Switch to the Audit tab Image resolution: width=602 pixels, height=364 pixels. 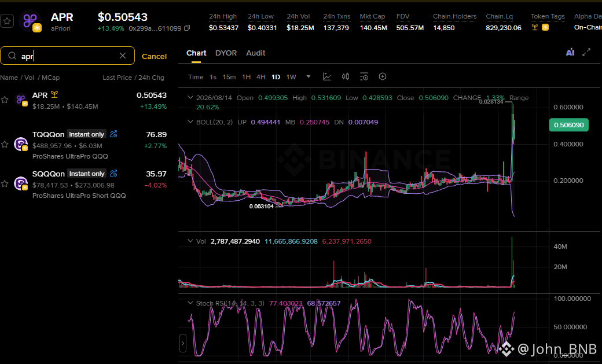click(x=256, y=53)
